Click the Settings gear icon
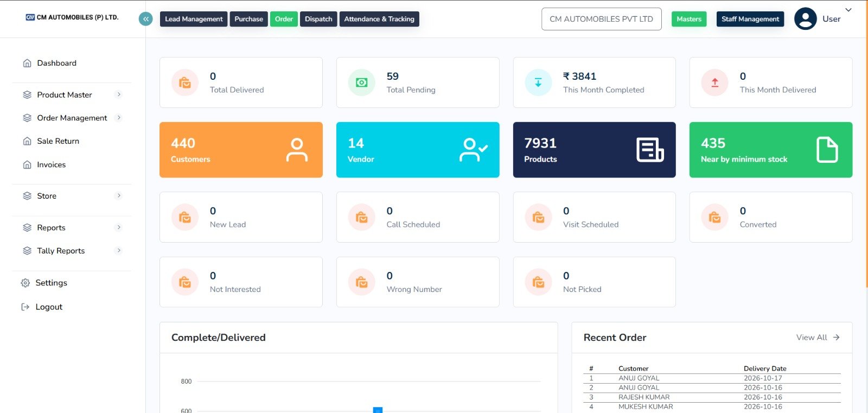Image resolution: width=868 pixels, height=413 pixels. 25,283
